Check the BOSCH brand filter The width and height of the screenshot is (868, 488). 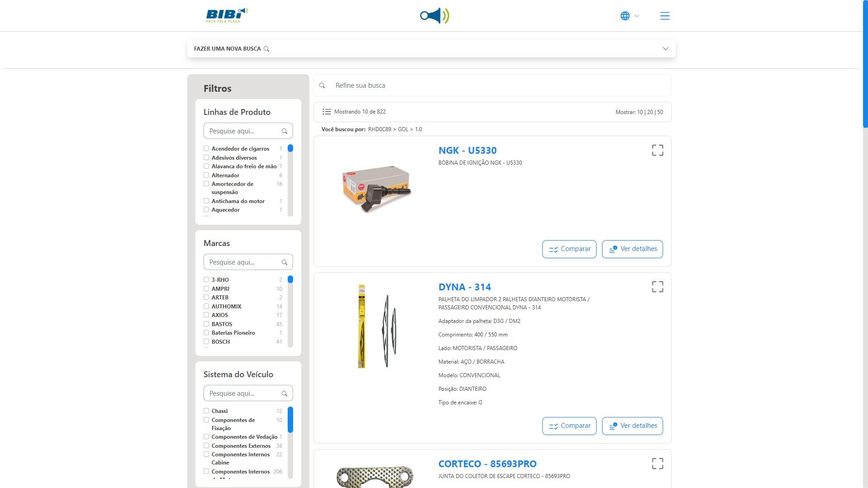206,341
